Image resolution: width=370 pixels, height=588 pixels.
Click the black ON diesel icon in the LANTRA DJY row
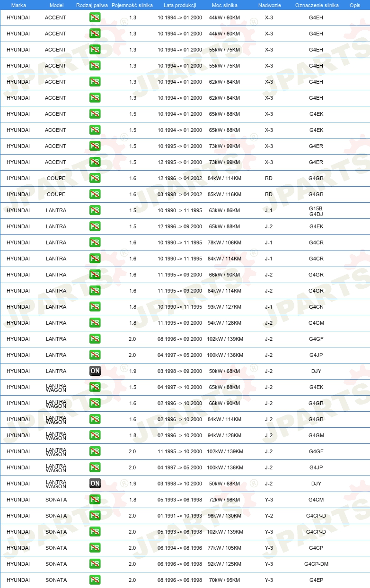click(x=95, y=371)
